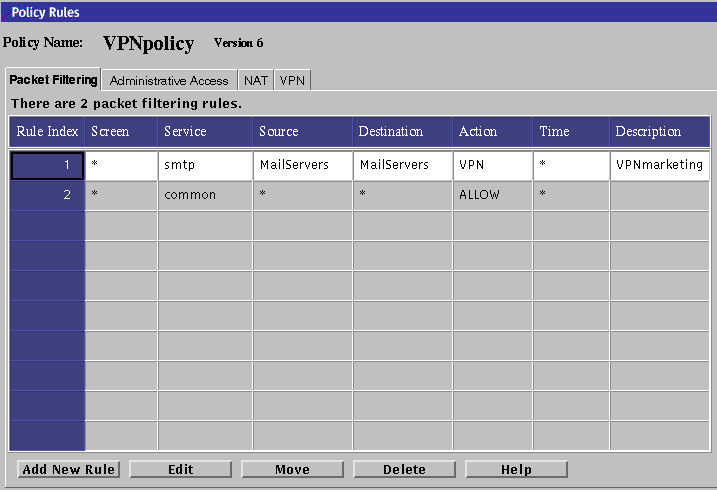The height and width of the screenshot is (490, 717).
Task: Click the Description column header
Action: [659, 132]
